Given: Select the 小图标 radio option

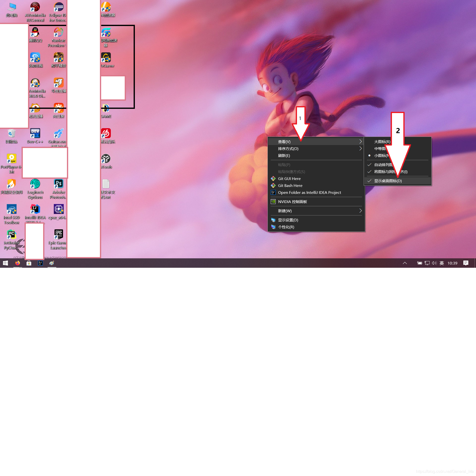Looking at the screenshot, I should click(x=380, y=155).
